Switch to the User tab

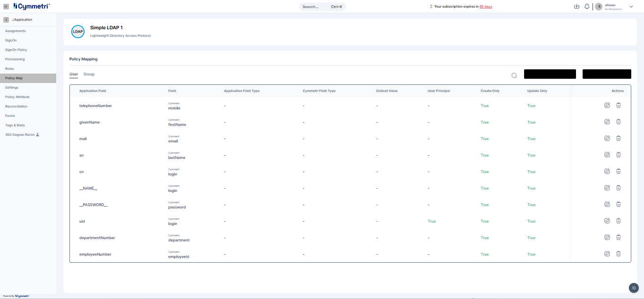(x=74, y=74)
